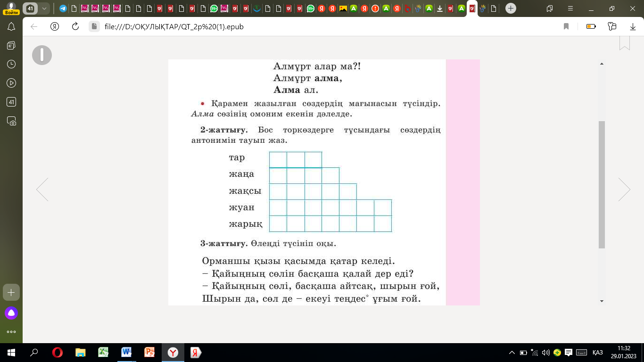Open the downloads arrow in the toolbar

pyautogui.click(x=633, y=27)
